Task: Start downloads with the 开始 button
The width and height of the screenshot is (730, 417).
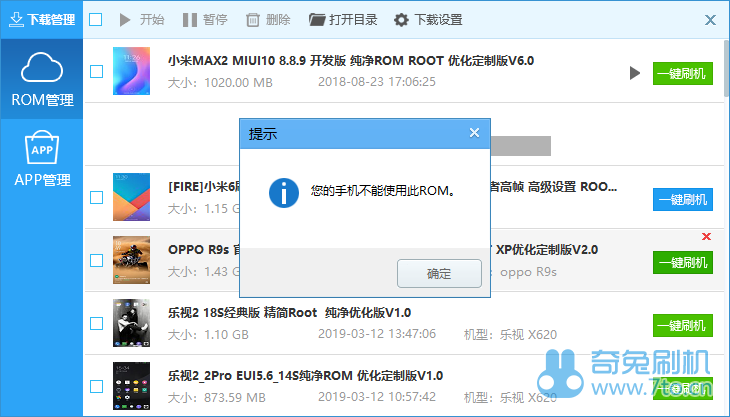Action: 142,20
